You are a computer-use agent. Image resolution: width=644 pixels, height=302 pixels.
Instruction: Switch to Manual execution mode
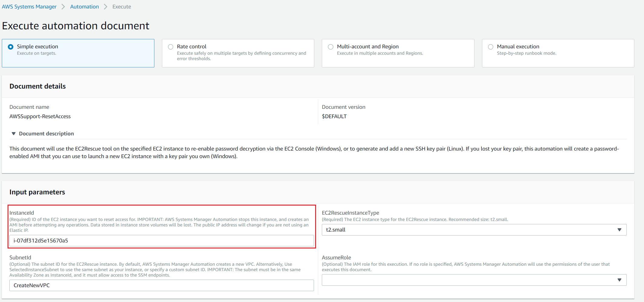(490, 47)
